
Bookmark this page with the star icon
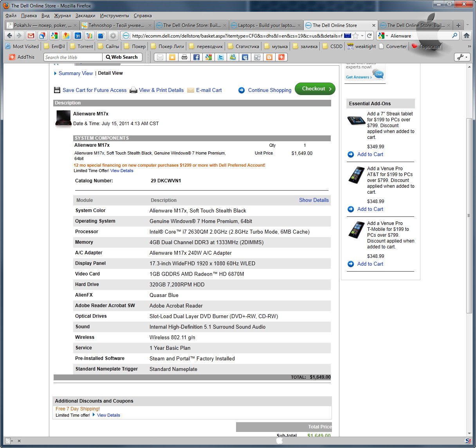click(355, 36)
